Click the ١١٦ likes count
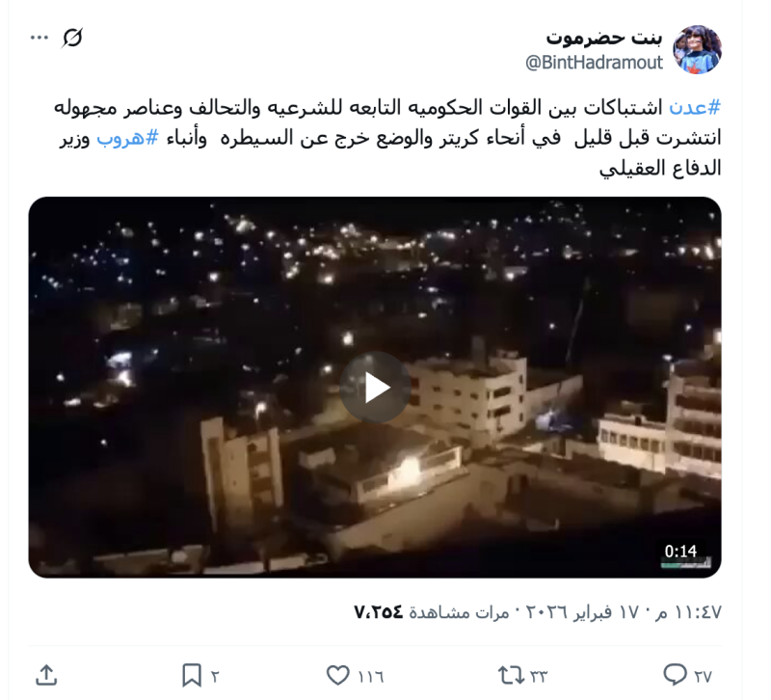771x700 pixels. click(x=371, y=677)
